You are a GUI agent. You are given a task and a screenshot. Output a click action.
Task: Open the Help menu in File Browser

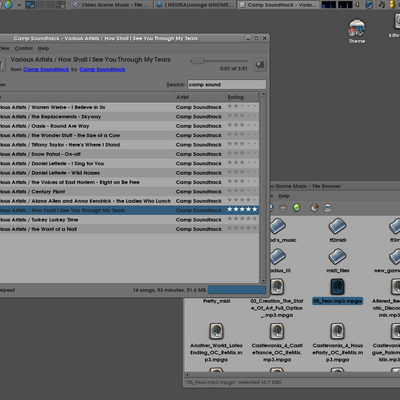coord(284,196)
